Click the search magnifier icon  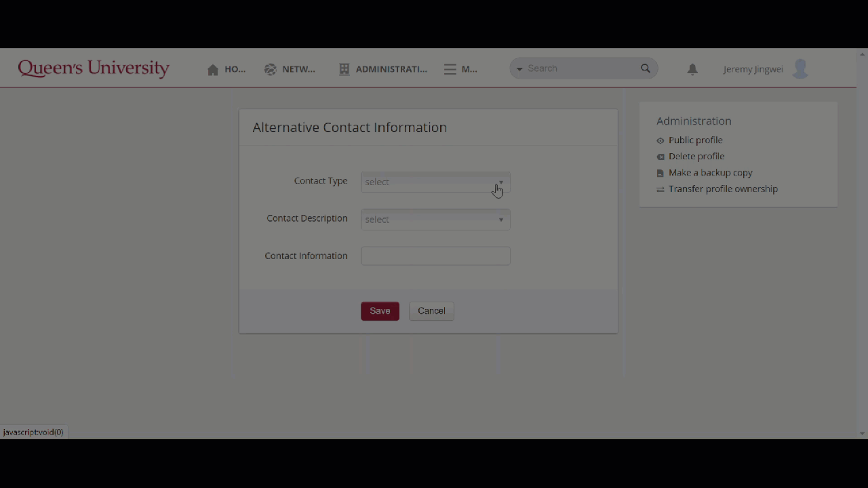(645, 68)
